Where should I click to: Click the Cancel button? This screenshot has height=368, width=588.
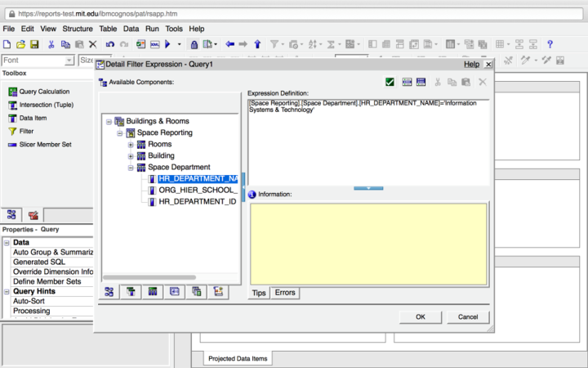(x=468, y=316)
